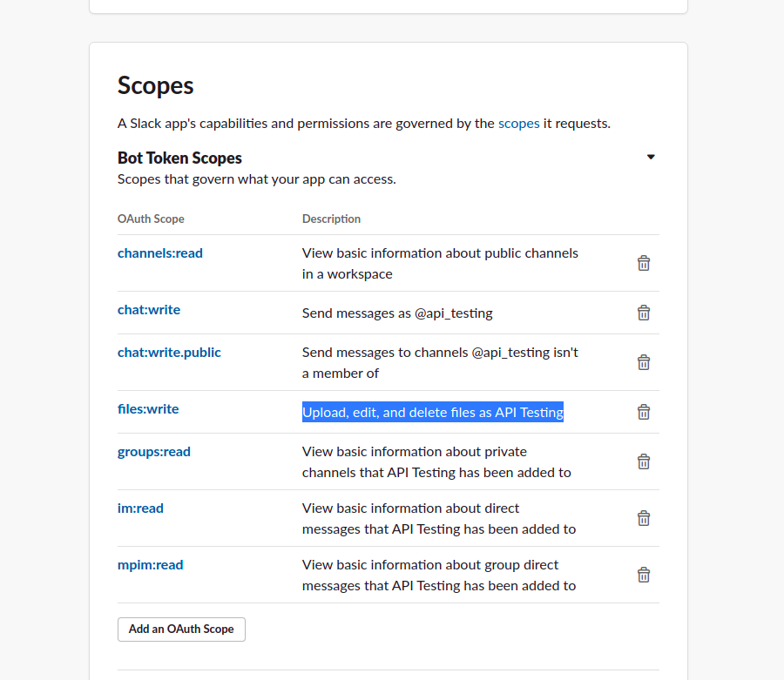Collapse the Bot Token Scopes section
This screenshot has height=680, width=784.
(651, 158)
